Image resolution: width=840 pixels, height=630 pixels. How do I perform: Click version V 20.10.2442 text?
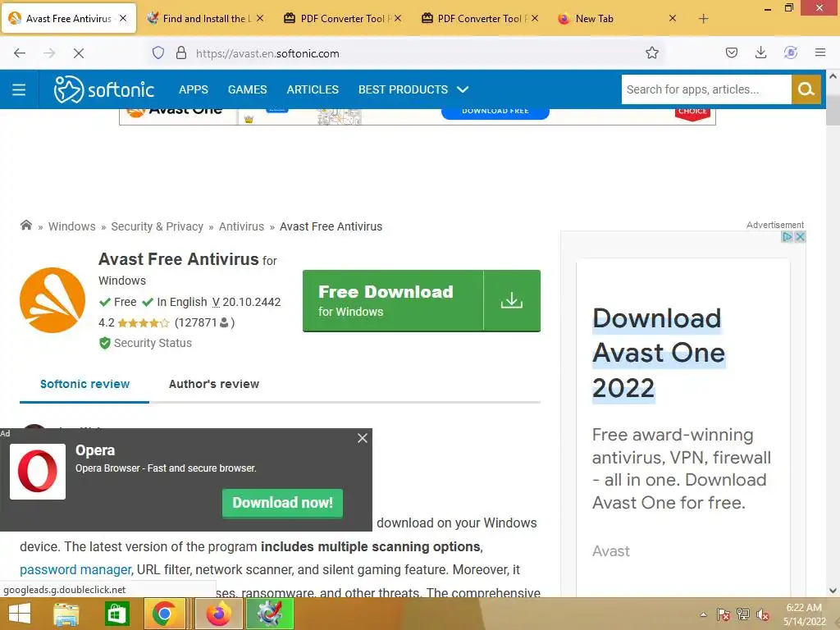click(246, 302)
